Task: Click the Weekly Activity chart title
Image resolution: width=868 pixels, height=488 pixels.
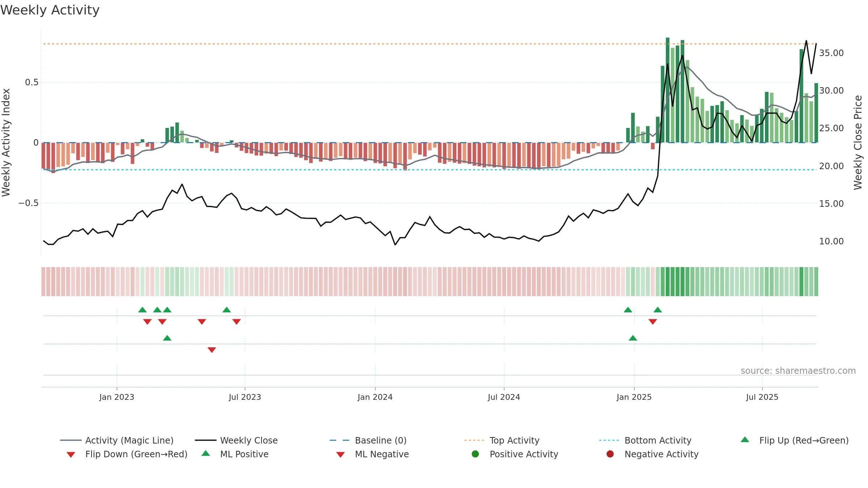Action: (50, 10)
